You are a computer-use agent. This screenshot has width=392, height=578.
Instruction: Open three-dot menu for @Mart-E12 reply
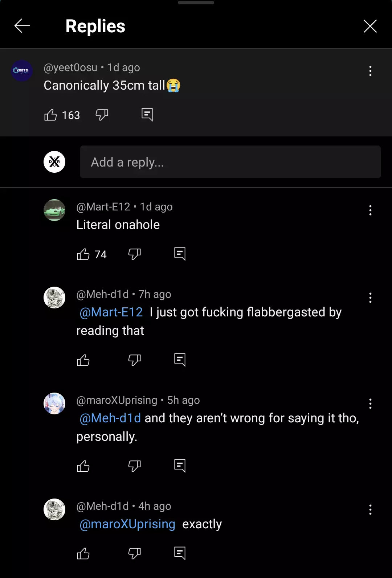(370, 210)
